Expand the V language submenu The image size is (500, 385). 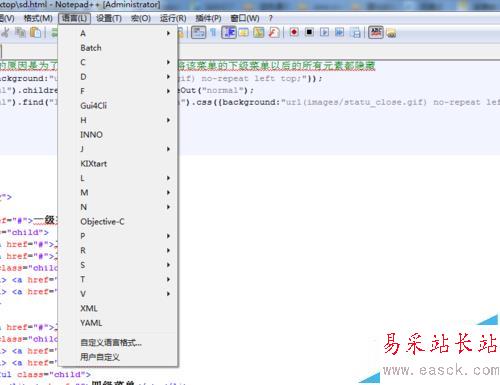118,294
